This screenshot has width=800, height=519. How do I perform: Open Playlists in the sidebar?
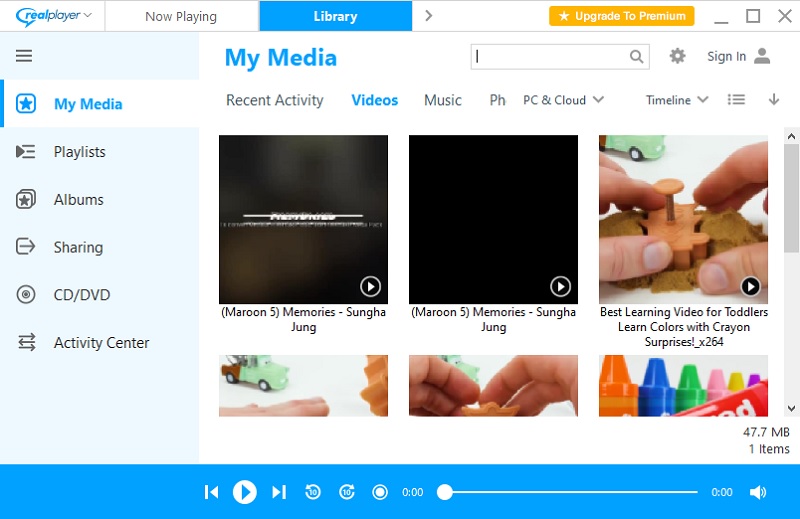point(100,152)
